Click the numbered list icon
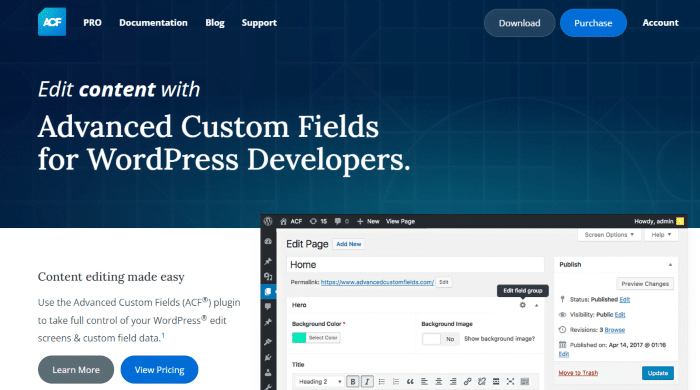The height and width of the screenshot is (390, 700). tap(396, 382)
